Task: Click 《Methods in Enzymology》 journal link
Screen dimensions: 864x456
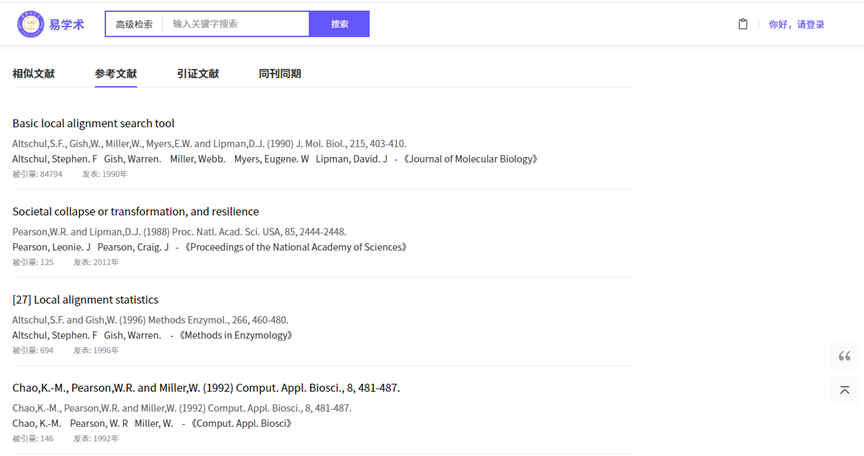Action: tap(236, 335)
